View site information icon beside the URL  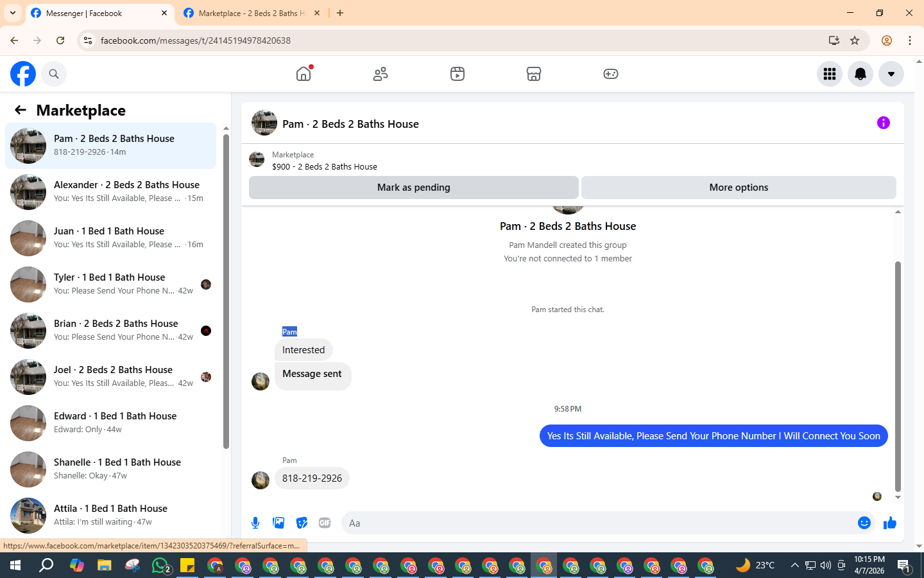tap(88, 40)
